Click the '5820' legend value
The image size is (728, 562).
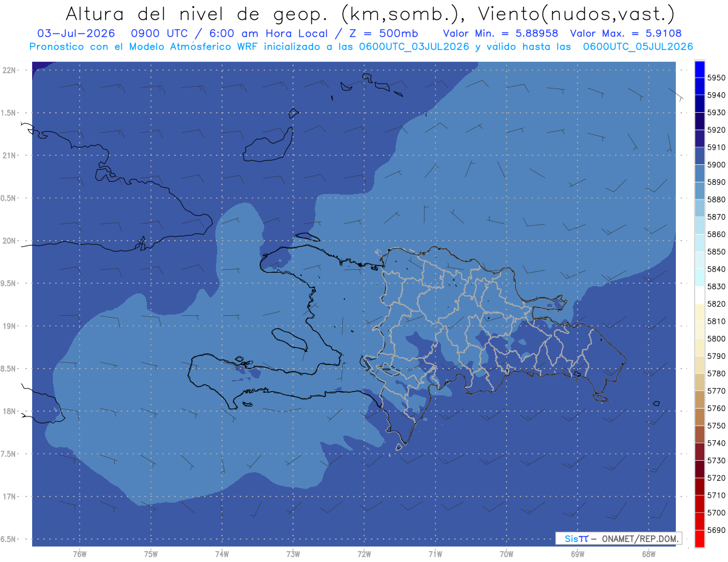(x=716, y=304)
